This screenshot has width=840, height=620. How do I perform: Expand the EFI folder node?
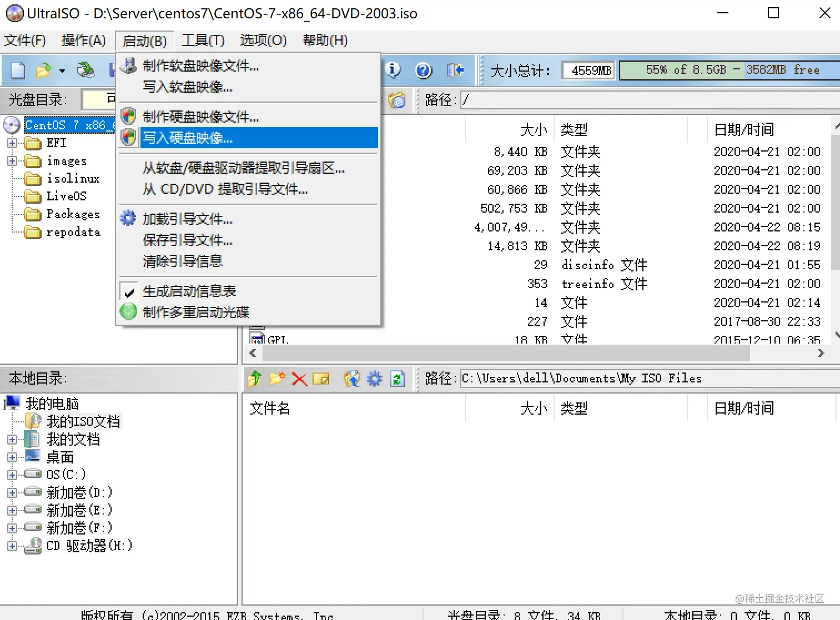12,143
